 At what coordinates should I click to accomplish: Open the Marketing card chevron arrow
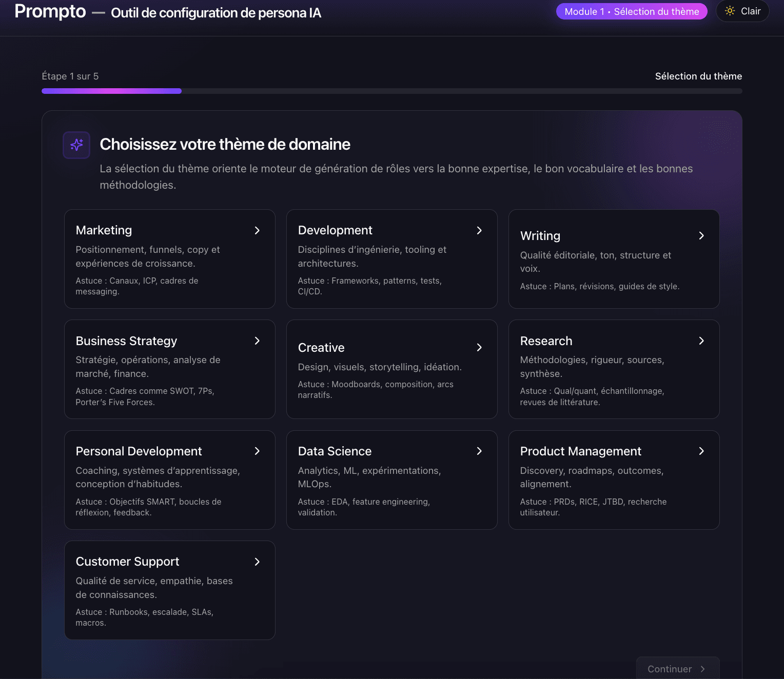257,230
